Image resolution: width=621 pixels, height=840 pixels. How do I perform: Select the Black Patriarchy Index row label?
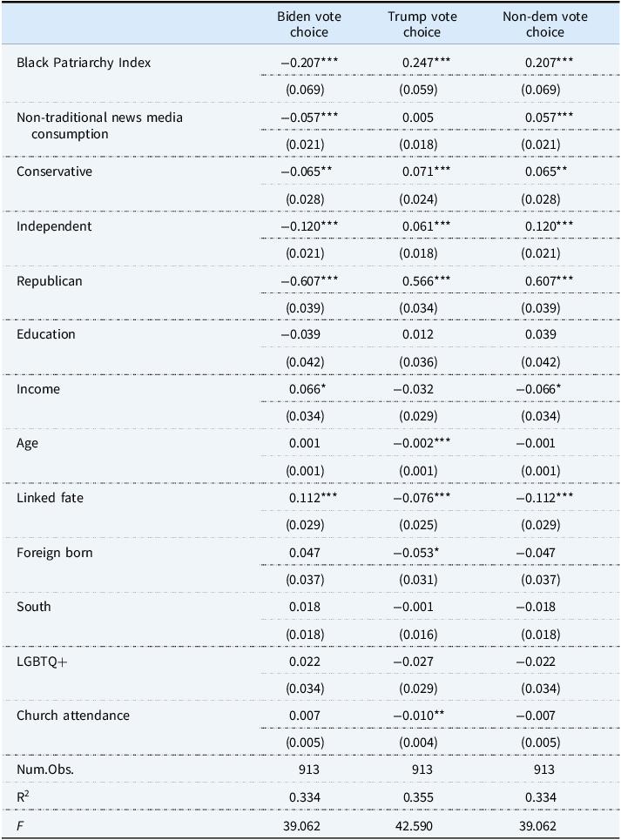coord(84,63)
